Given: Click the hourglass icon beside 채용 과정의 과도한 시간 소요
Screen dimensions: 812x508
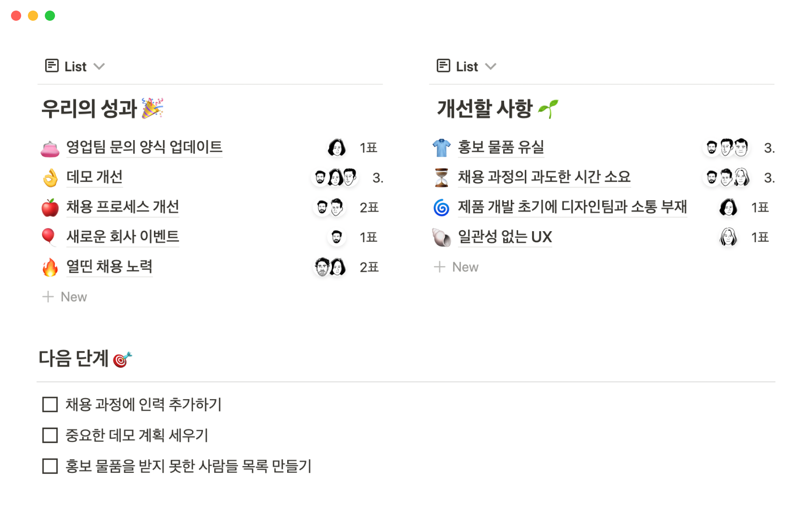Looking at the screenshot, I should (442, 177).
